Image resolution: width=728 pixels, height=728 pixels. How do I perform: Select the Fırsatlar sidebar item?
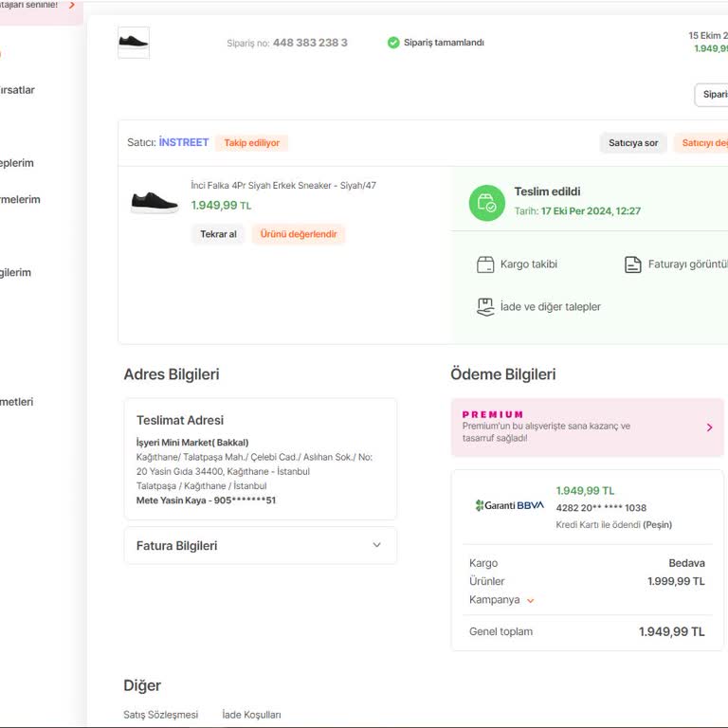17,90
